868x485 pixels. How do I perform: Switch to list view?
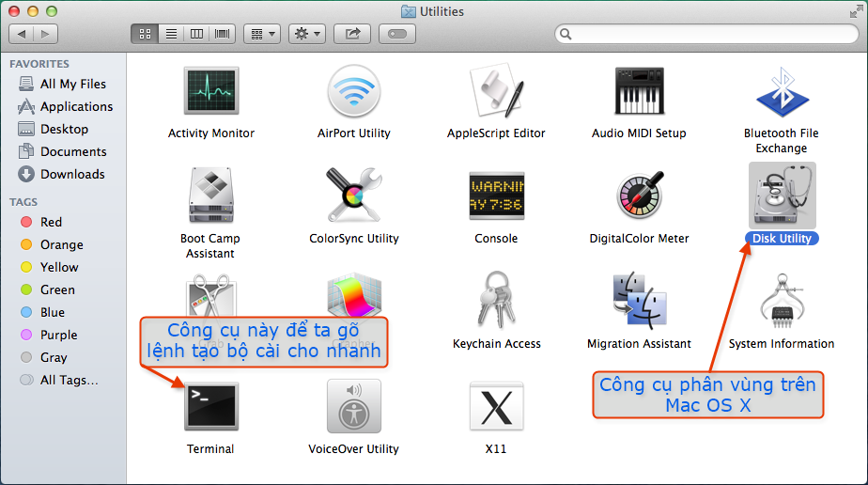coord(171,34)
